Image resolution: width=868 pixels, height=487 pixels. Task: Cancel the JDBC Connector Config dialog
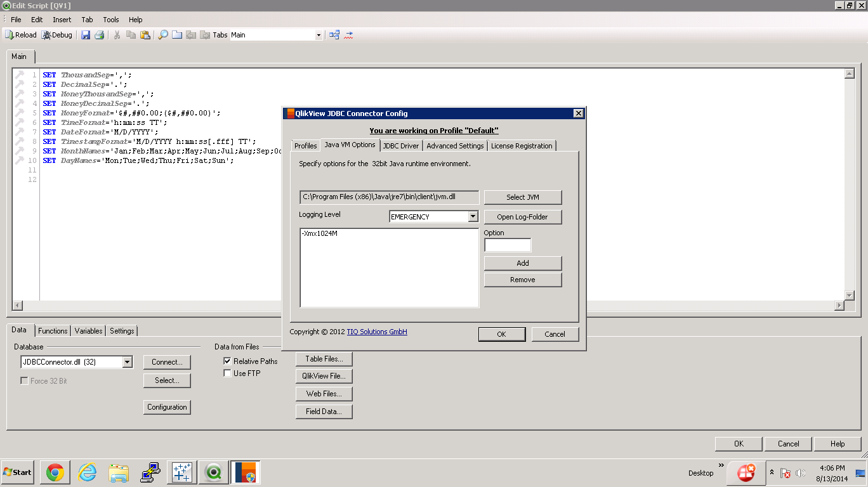click(x=555, y=334)
